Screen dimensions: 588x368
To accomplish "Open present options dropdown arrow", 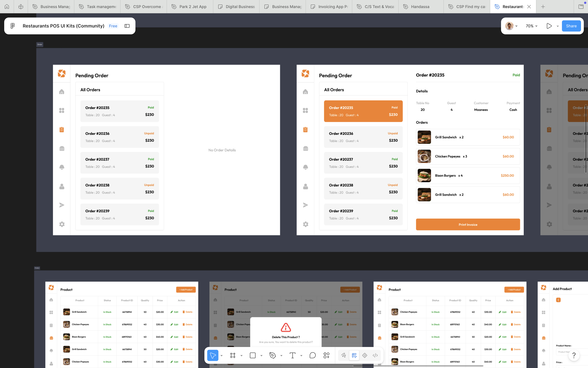I will point(558,26).
